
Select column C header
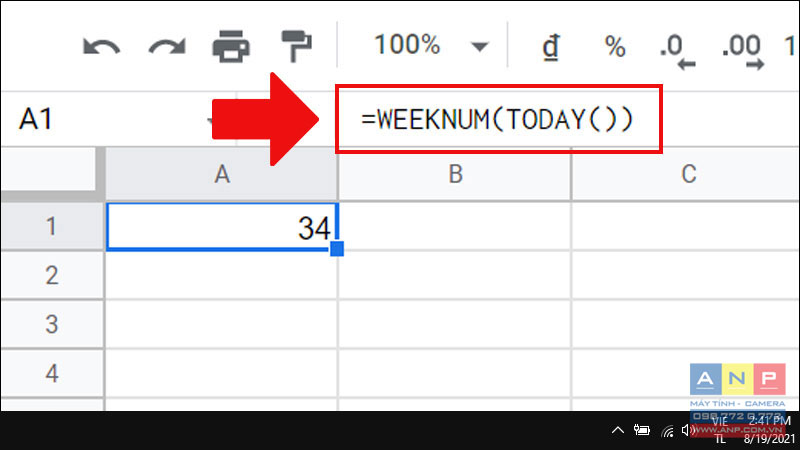(x=688, y=174)
